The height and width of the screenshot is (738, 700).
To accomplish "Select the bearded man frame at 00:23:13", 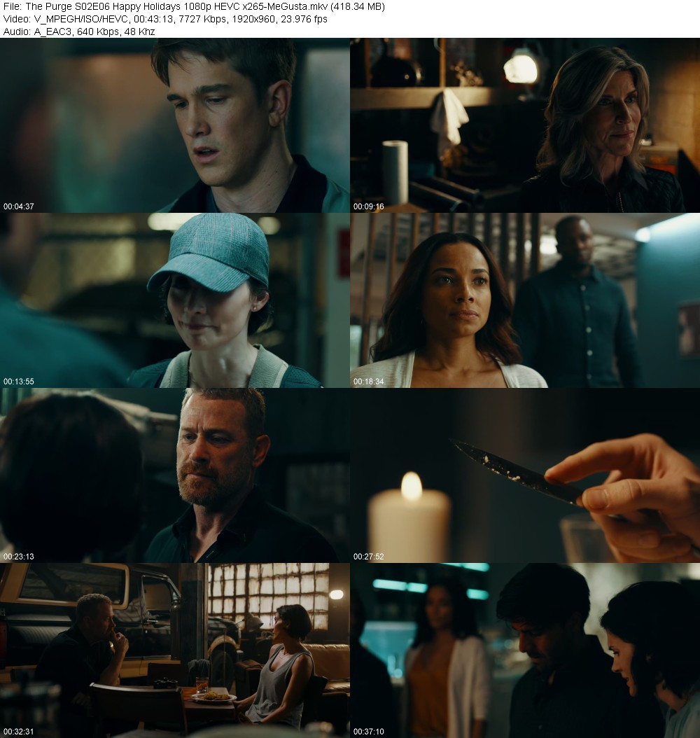I will (x=174, y=475).
